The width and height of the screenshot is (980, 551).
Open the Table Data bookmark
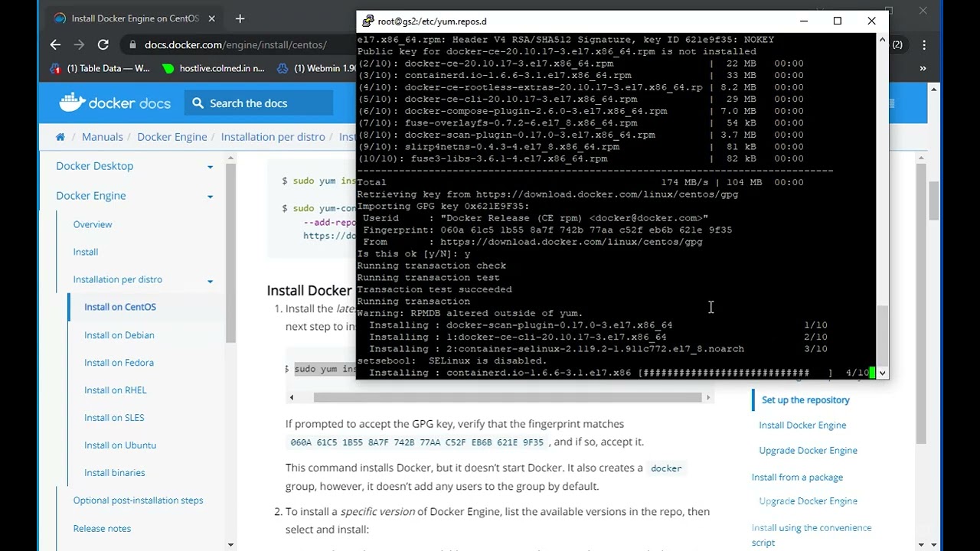click(100, 68)
